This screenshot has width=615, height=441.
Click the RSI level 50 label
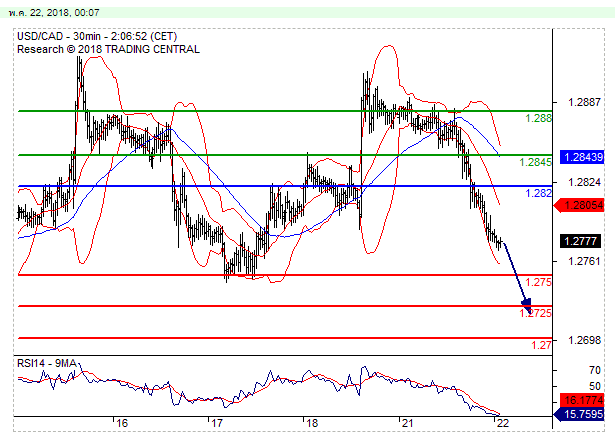click(x=595, y=386)
